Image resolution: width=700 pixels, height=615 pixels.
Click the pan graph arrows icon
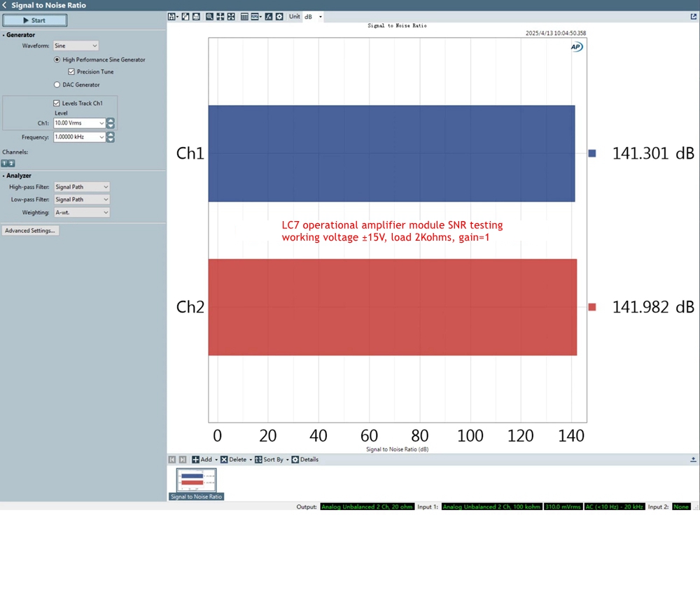click(220, 16)
